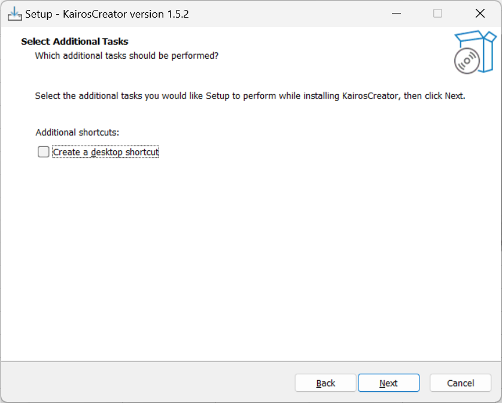This screenshot has height=404, width=502.
Task: Click the empty gray footer bar left of Back
Action: tap(148, 383)
